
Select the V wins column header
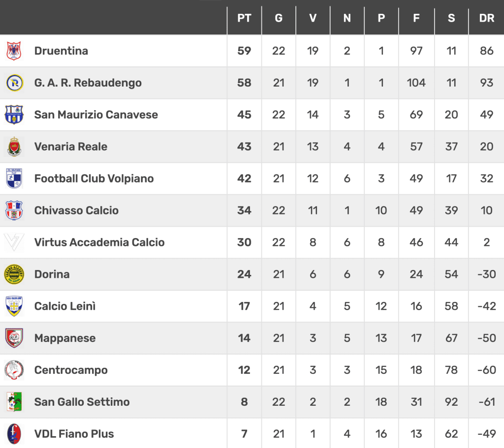(x=313, y=18)
